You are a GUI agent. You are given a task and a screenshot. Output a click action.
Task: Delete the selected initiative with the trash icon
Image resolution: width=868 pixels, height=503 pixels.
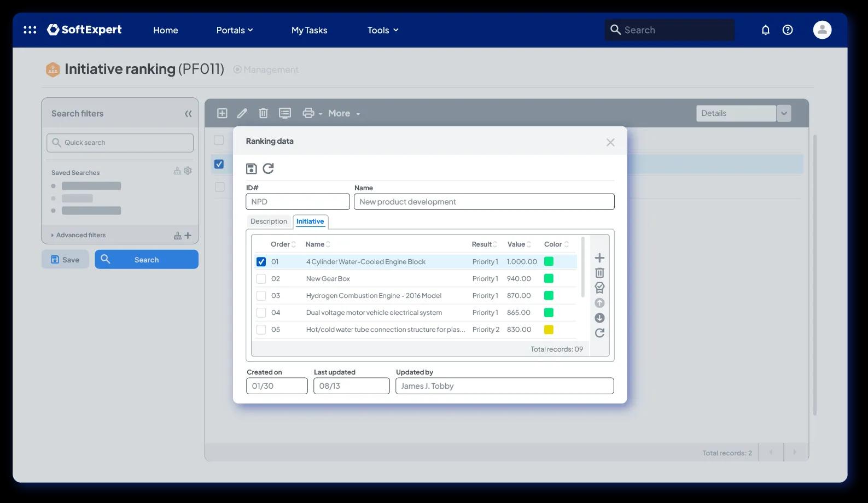(x=599, y=273)
